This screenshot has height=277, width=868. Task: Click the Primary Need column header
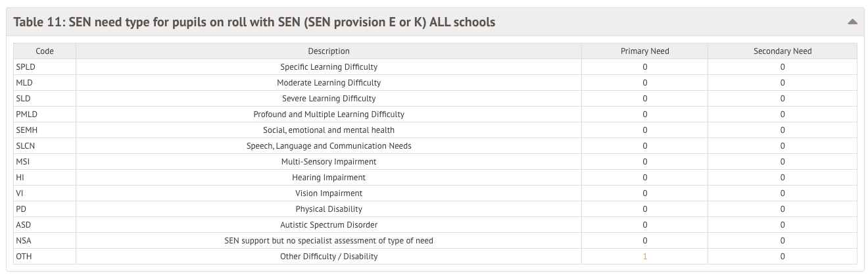point(644,51)
